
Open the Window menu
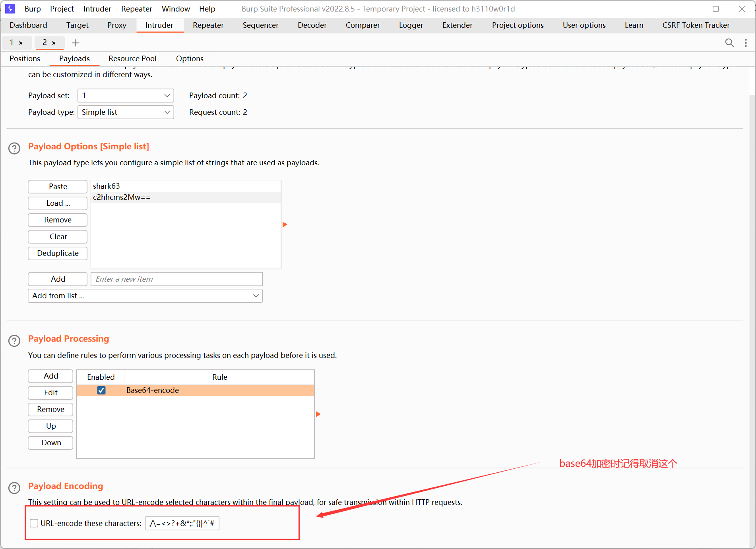point(176,9)
